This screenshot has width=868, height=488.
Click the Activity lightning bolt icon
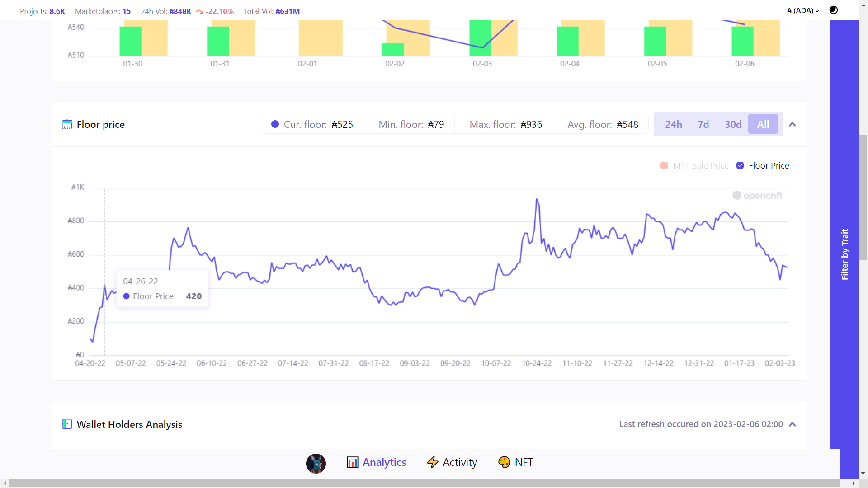coord(433,462)
